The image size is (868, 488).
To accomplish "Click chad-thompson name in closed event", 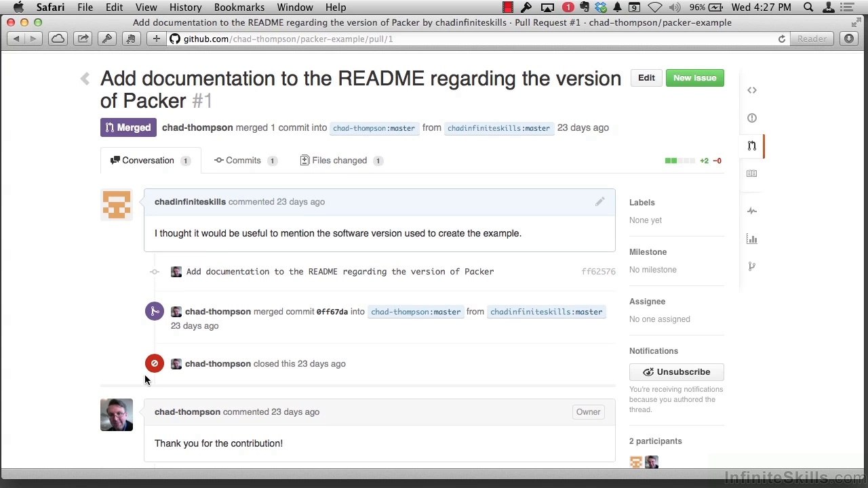I will [x=218, y=364].
